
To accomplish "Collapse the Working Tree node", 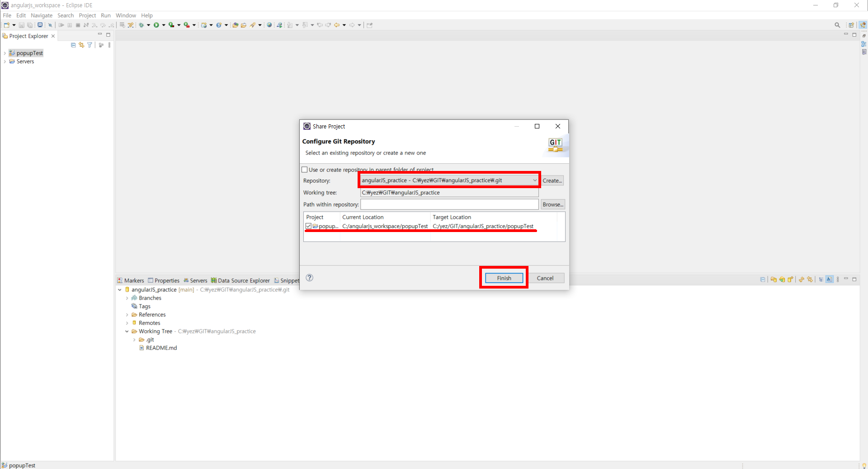I will pos(127,332).
